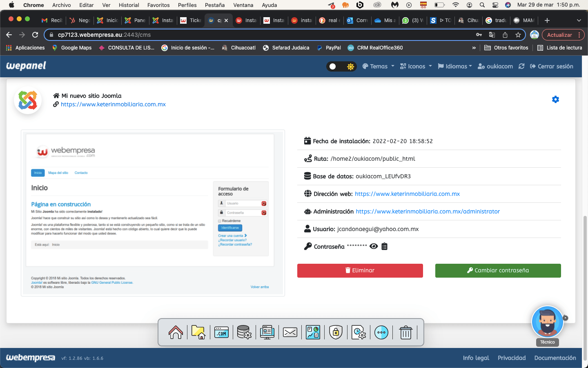The height and width of the screenshot is (368, 588).
Task: Open Info legal footer link
Action: pyautogui.click(x=476, y=358)
